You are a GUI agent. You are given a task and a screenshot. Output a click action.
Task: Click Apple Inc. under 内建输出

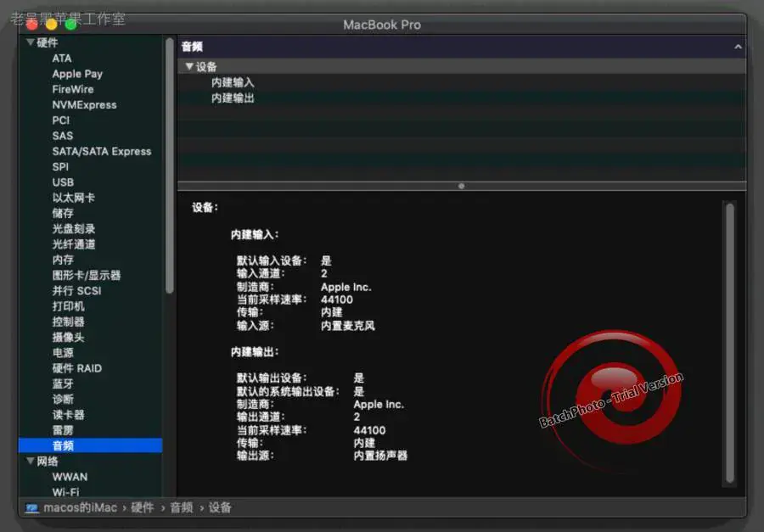click(x=379, y=405)
